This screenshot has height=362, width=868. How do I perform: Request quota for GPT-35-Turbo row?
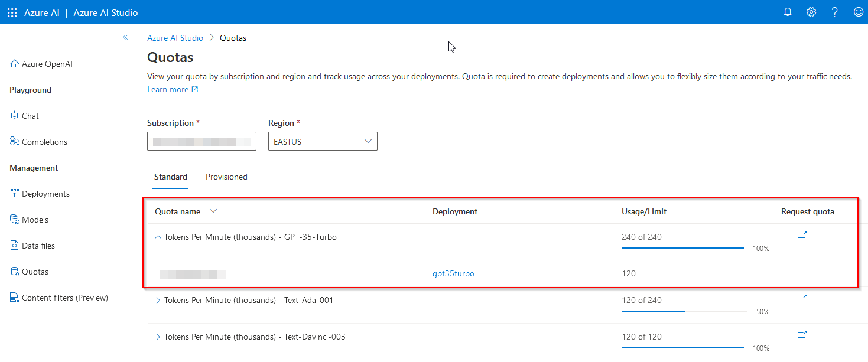tap(802, 235)
